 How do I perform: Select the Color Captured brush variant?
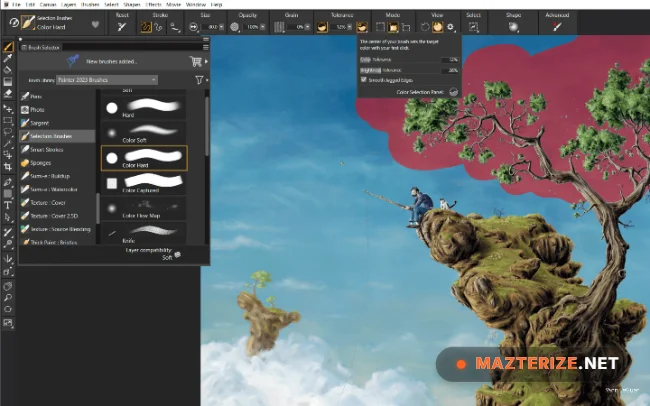[x=144, y=183]
